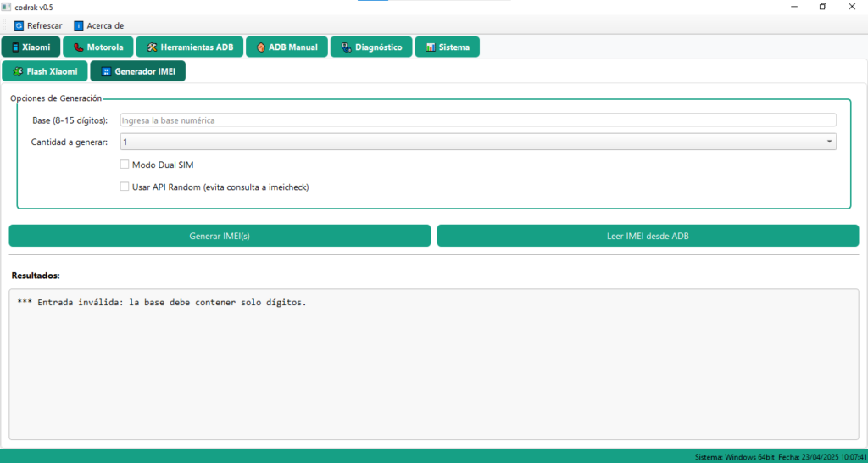Viewport: 868px width, 463px height.
Task: Minimize the codrak window
Action: [793, 7]
